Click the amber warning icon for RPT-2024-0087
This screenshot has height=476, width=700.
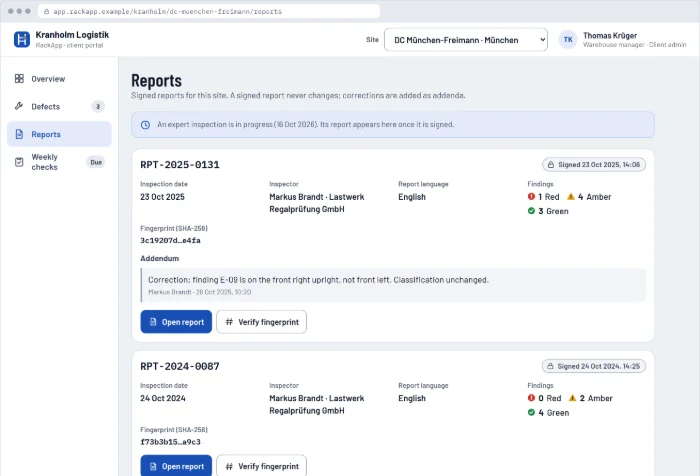pos(572,398)
